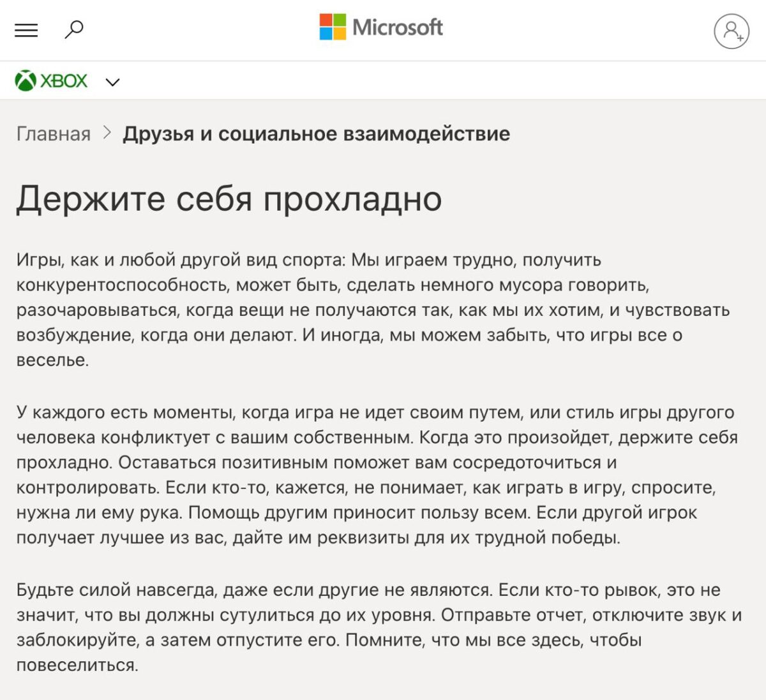The height and width of the screenshot is (700, 766).
Task: Click the yellow square of the Microsoft logo
Action: pyautogui.click(x=339, y=34)
